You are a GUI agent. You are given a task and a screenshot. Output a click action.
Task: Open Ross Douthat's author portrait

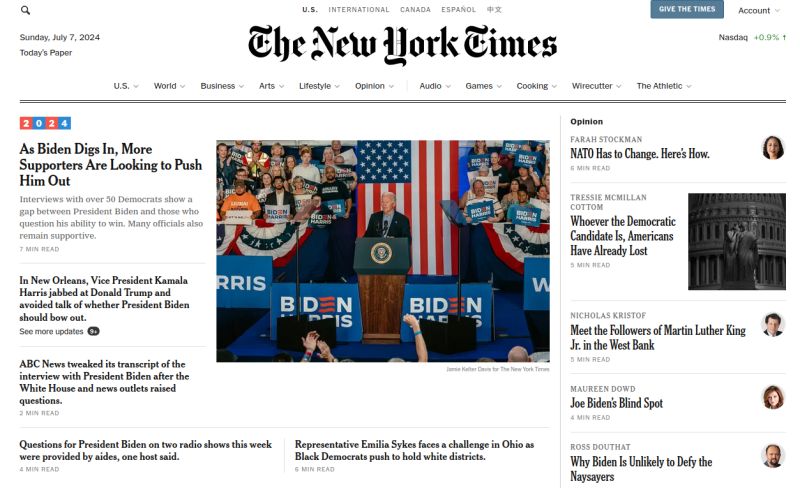[773, 455]
